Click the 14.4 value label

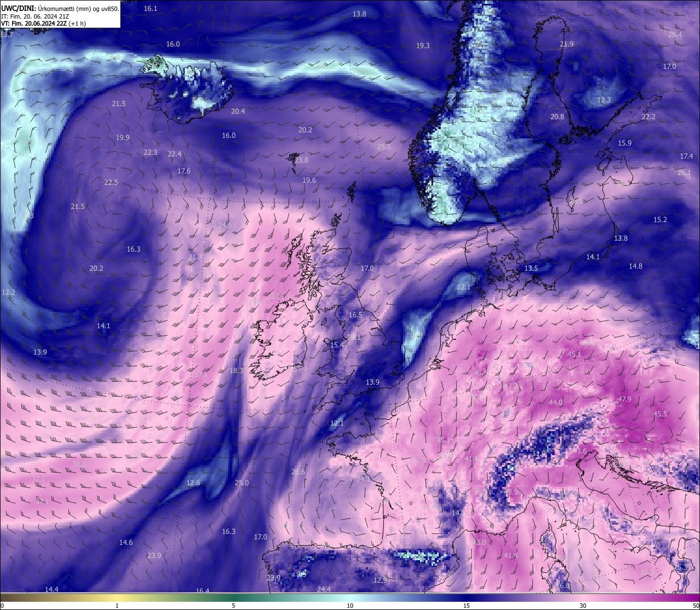(x=51, y=590)
